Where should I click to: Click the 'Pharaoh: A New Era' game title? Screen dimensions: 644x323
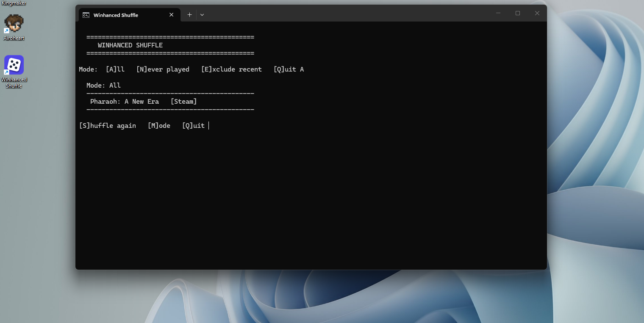click(125, 102)
